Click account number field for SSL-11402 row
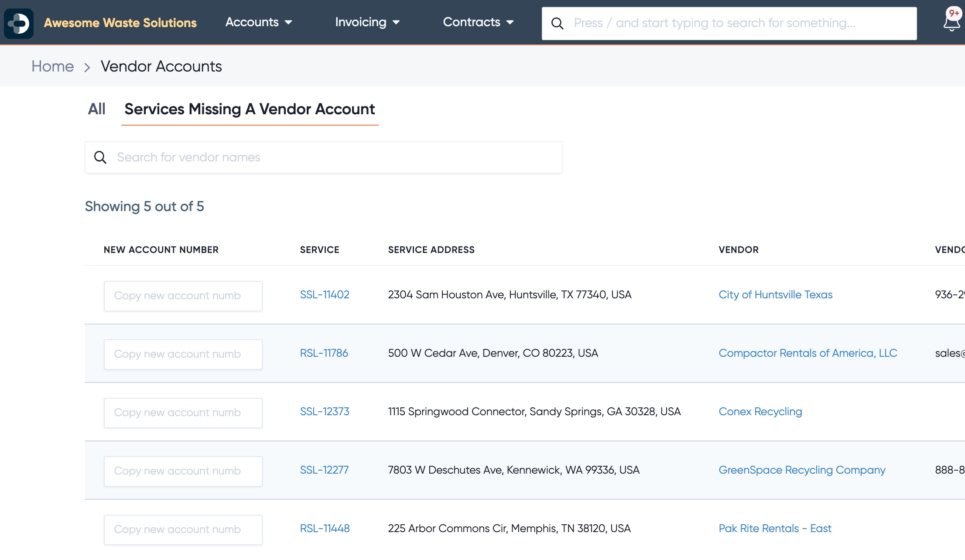The height and width of the screenshot is (560, 965). [183, 296]
